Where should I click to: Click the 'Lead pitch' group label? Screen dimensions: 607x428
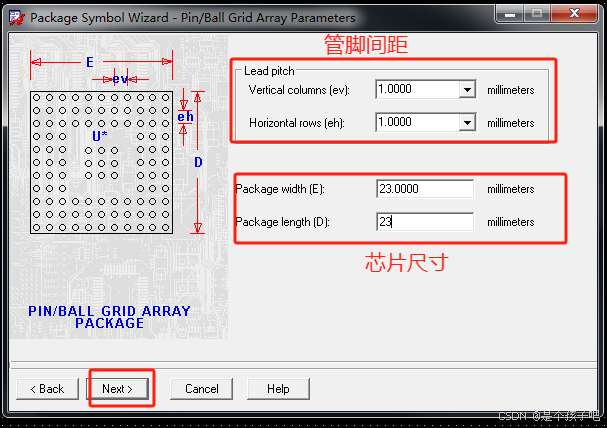pos(269,71)
